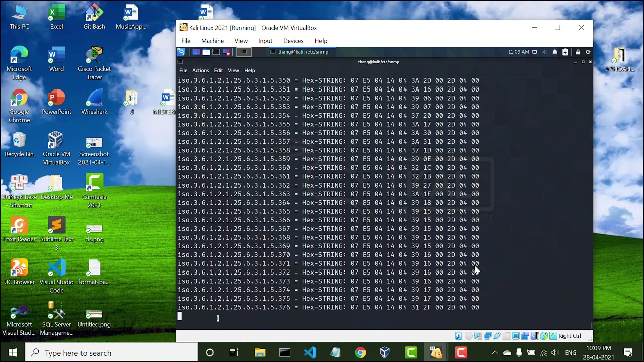Click Kali panel logout icon
The image size is (644, 362).
pyautogui.click(x=588, y=52)
